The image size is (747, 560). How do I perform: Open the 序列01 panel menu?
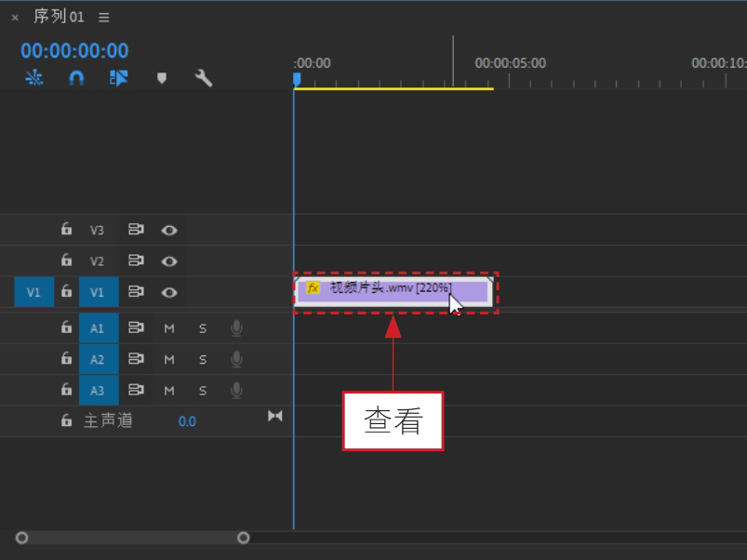[104, 18]
